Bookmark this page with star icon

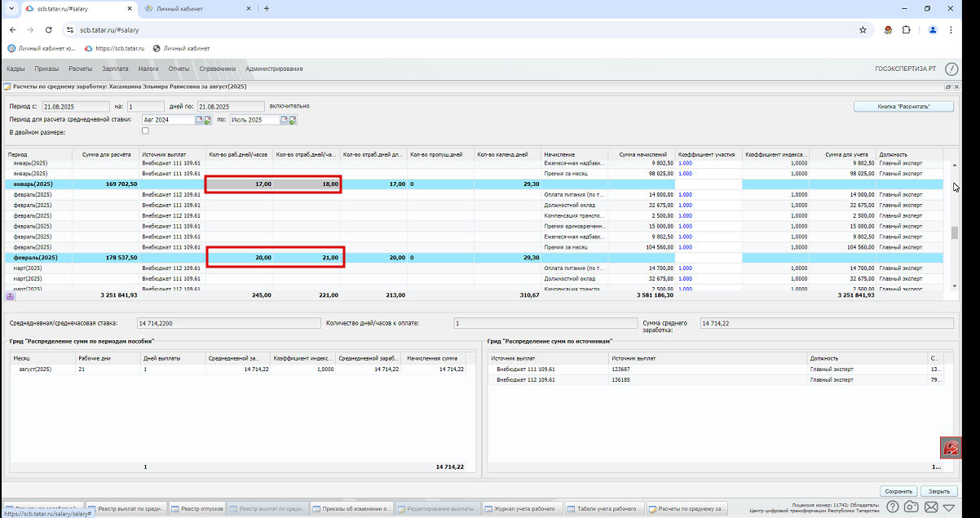pos(863,29)
